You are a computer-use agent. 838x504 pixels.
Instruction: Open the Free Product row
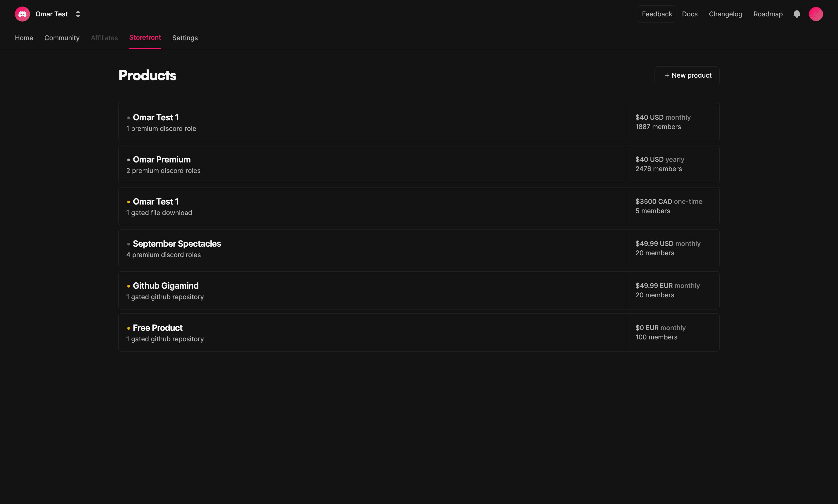(x=419, y=332)
